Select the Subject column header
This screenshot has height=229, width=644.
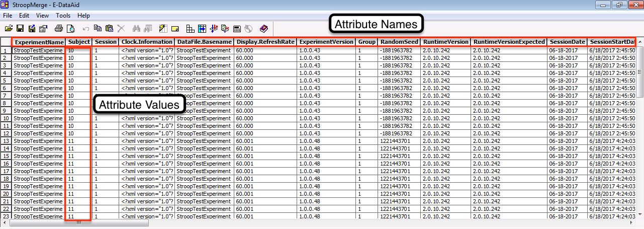tap(79, 42)
